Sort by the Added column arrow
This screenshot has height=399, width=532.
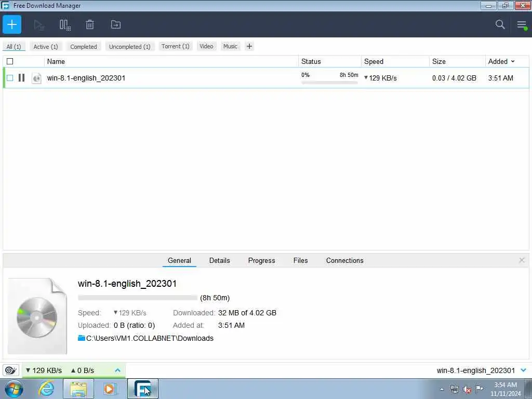513,61
